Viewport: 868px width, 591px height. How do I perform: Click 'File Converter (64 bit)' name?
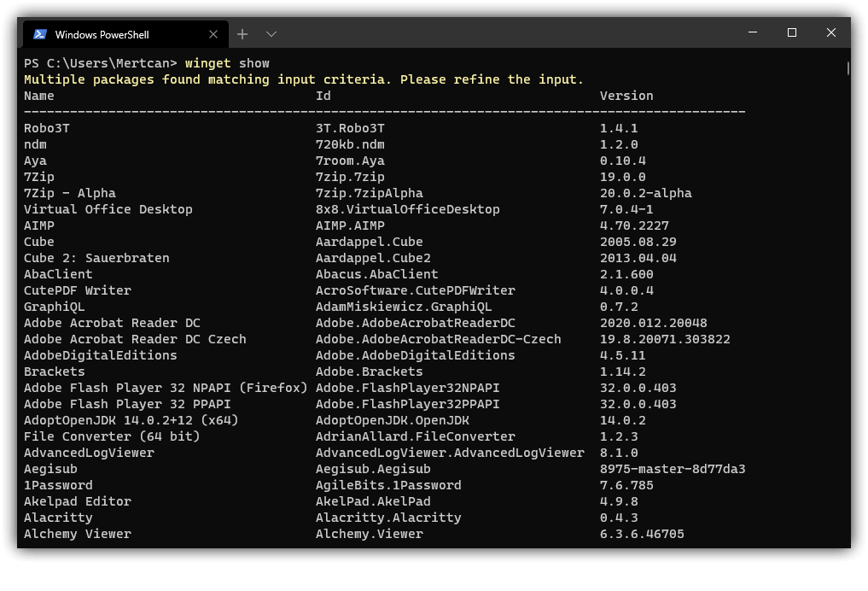[112, 436]
